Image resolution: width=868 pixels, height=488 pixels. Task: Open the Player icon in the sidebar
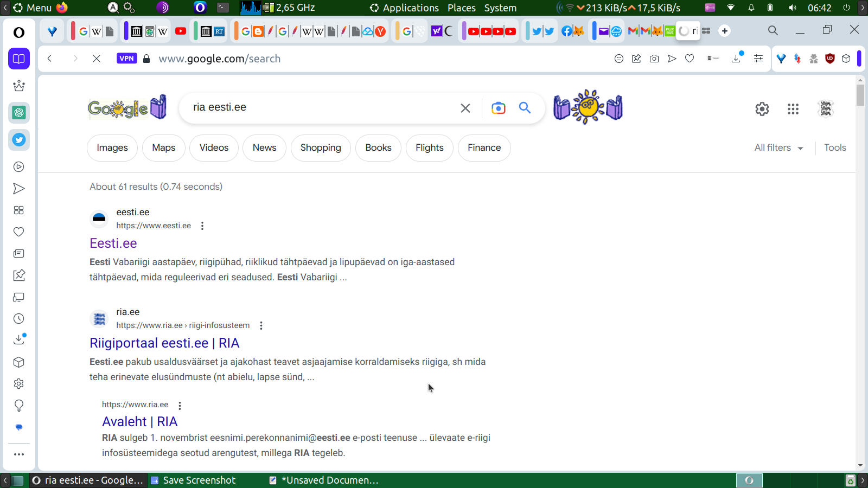(19, 167)
